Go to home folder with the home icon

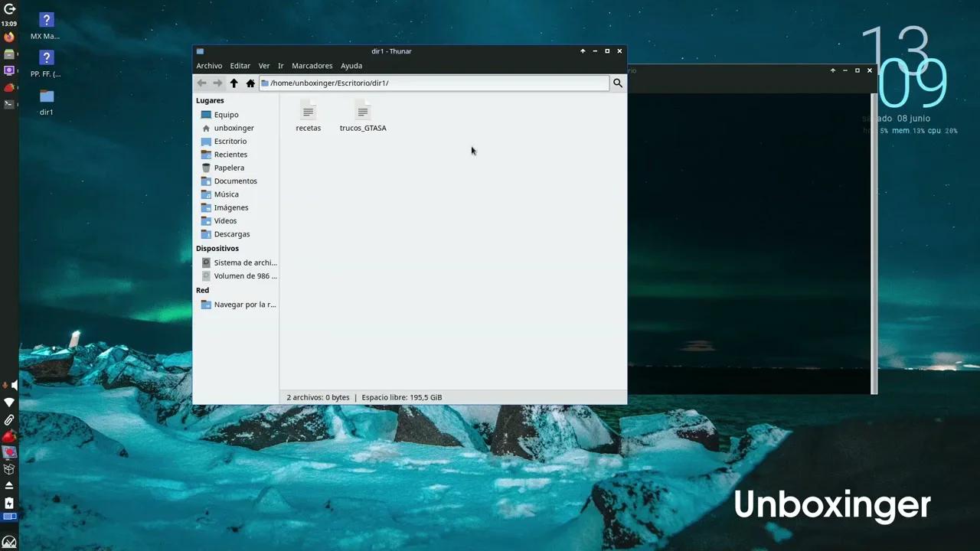point(250,83)
